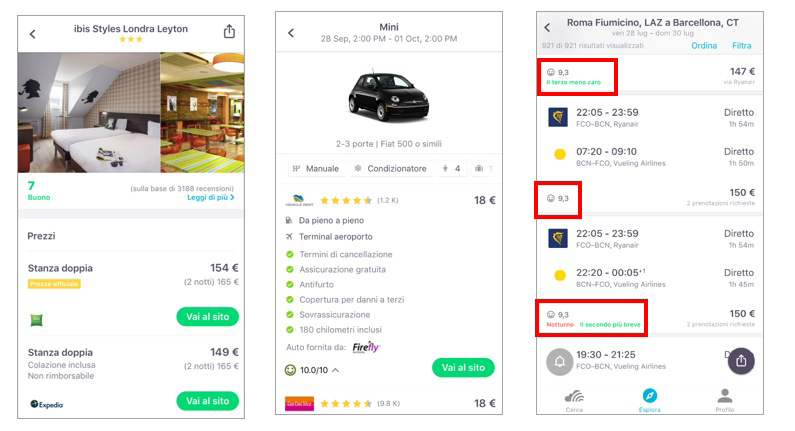Go back from Roma Fiumicino flight results
This screenshot has height=431, width=795.
tap(547, 27)
